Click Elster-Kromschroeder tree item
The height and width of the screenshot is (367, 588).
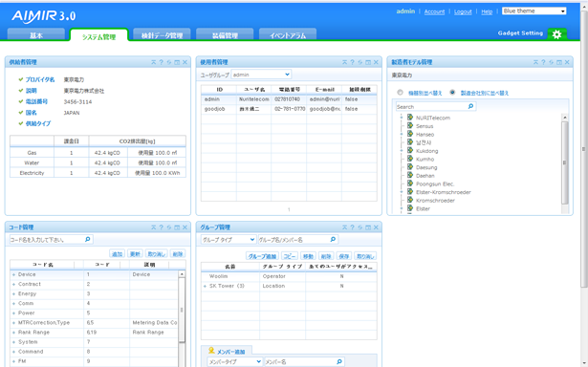click(444, 192)
